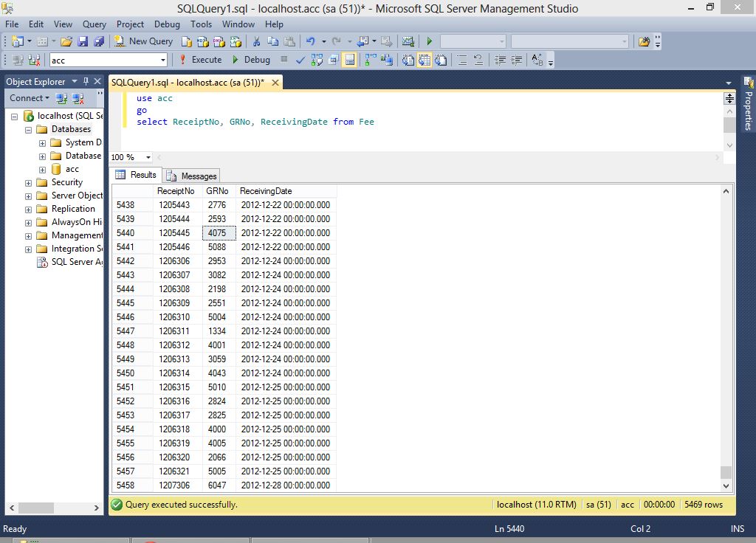Collapse the localhost server node
This screenshot has height=543, width=756.
pyautogui.click(x=15, y=117)
